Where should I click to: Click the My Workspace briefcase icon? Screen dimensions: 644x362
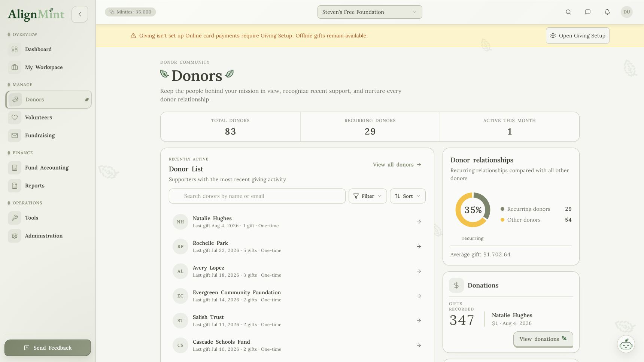15,67
